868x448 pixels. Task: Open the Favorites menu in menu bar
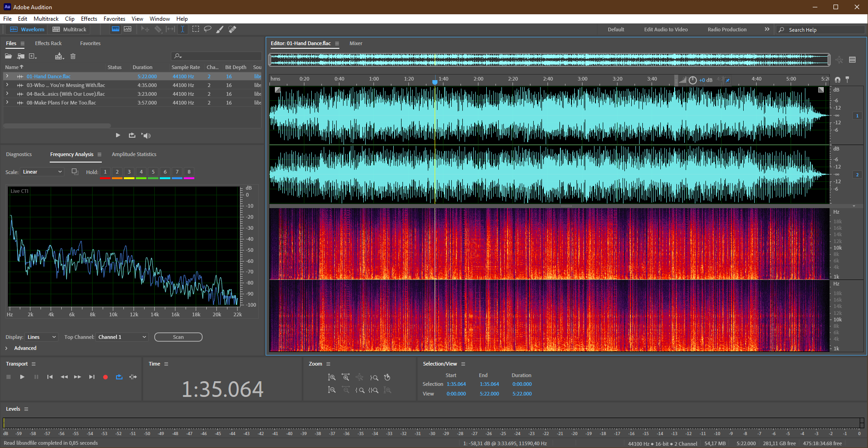tap(114, 19)
